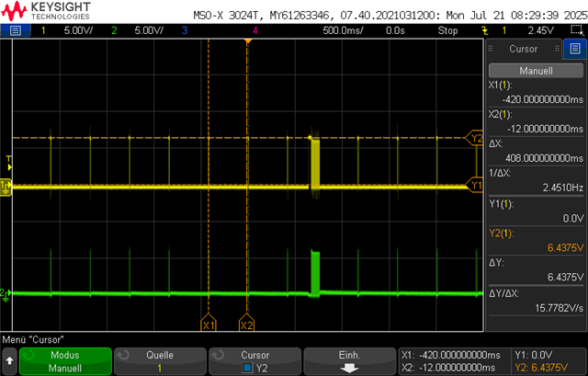Open the sidebar menu list icon
The height and width of the screenshot is (376, 588).
[x=575, y=49]
